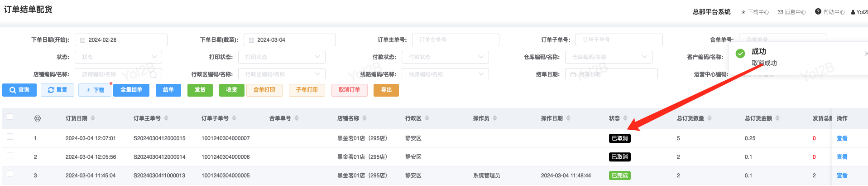Screen dimensions: 868x186
Task: Sort the 订单主单号 column via arrows
Action: point(166,118)
